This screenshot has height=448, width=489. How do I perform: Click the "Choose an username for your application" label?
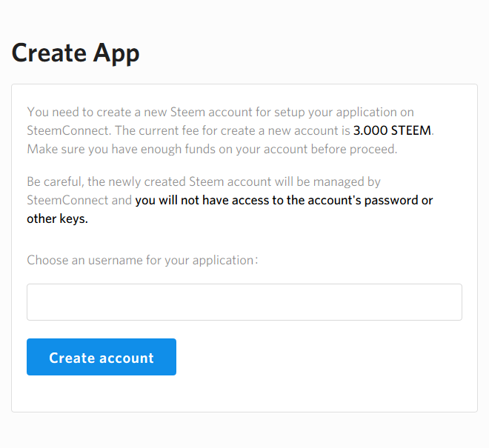[142, 261]
